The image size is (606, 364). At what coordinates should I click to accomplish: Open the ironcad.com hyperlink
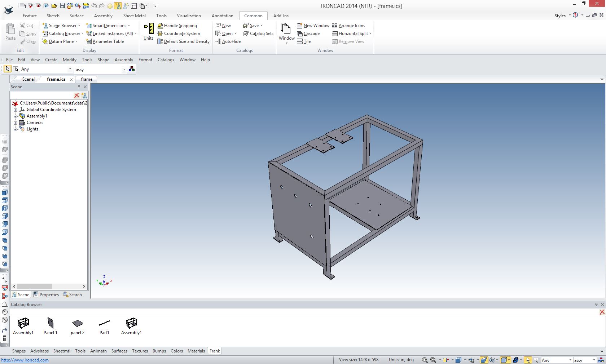(x=25, y=360)
